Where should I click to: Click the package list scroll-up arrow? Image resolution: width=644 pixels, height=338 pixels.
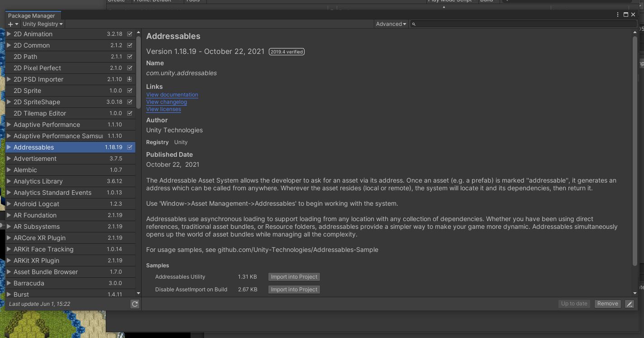click(138, 33)
